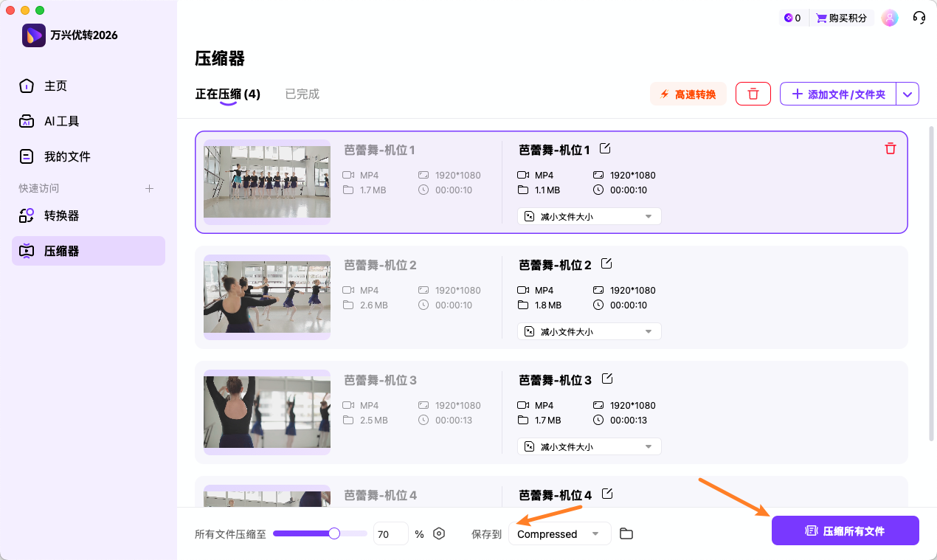
Task: Enable 高速转换 high-speed conversion
Action: coord(688,94)
